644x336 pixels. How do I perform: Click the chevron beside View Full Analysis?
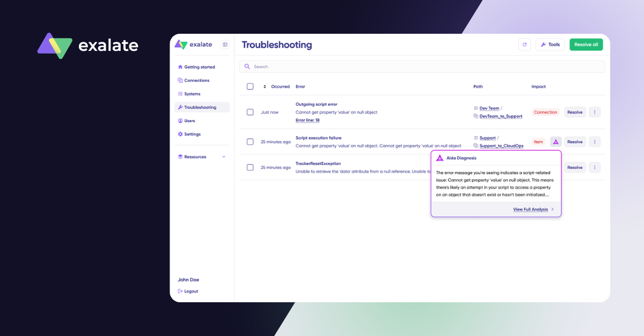(553, 210)
